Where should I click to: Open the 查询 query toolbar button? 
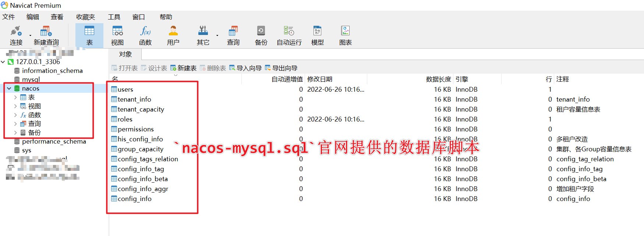(233, 36)
